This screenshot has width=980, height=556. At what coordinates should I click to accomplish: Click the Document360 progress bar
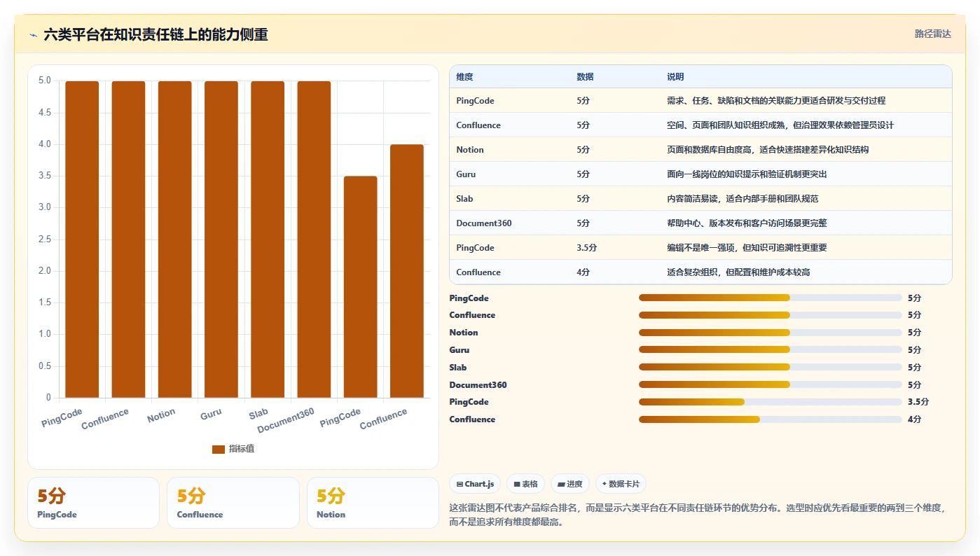tap(771, 384)
